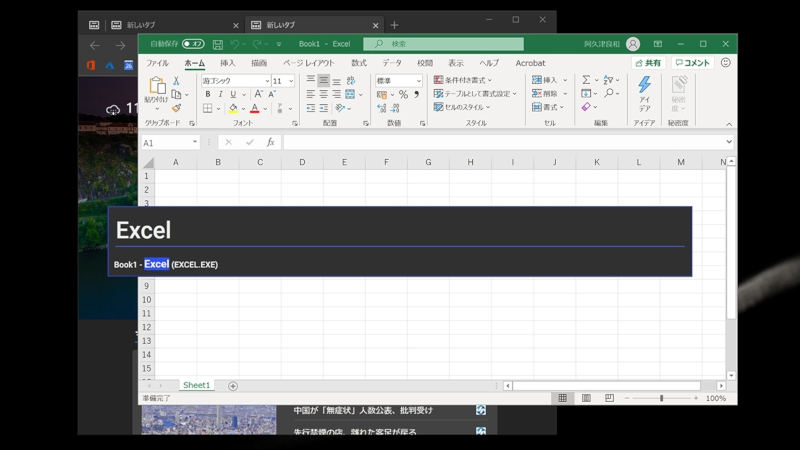This screenshot has width=800, height=450.
Task: Select Book1 - Excel (EXCEL.EXE) switcher entry
Action: click(x=166, y=264)
